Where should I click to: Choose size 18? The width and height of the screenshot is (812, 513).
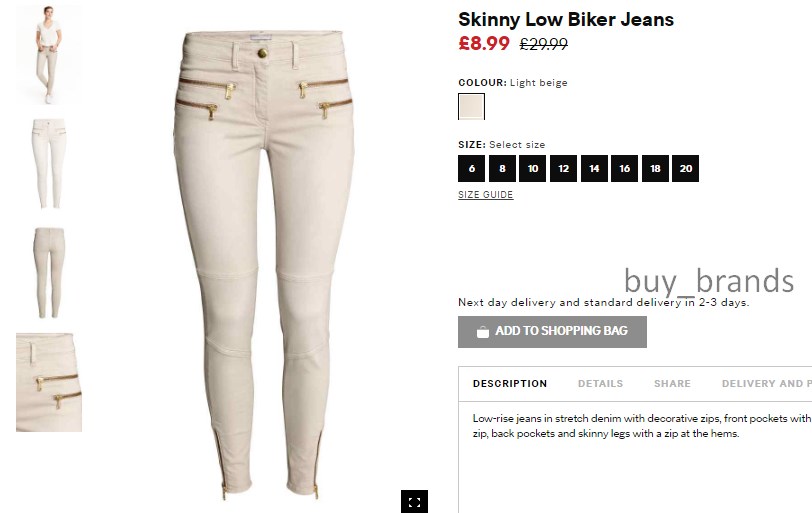655,168
